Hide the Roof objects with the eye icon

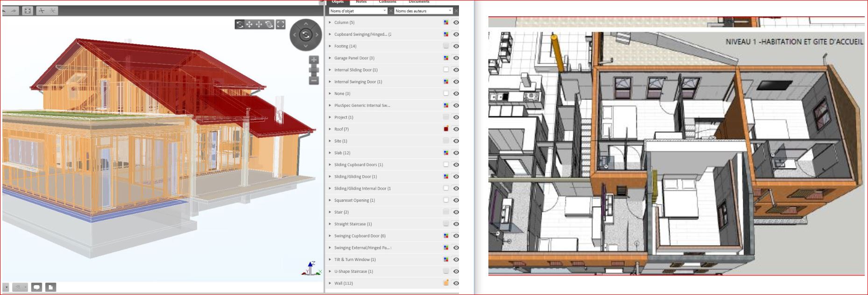click(456, 129)
